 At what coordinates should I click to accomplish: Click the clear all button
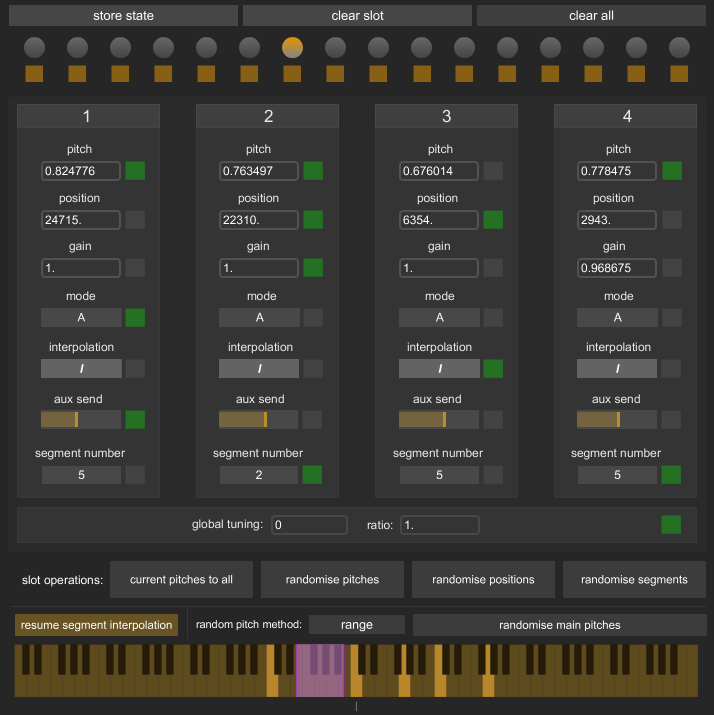pos(591,16)
